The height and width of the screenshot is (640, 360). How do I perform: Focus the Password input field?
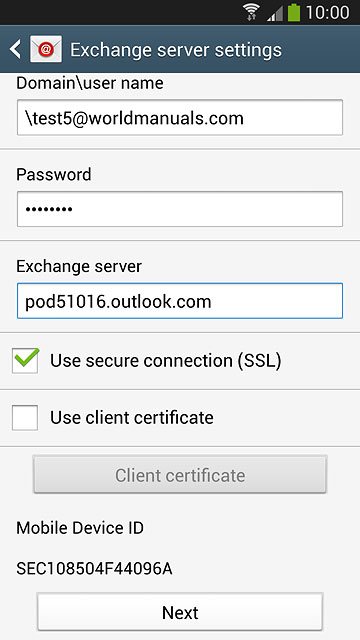(180, 209)
